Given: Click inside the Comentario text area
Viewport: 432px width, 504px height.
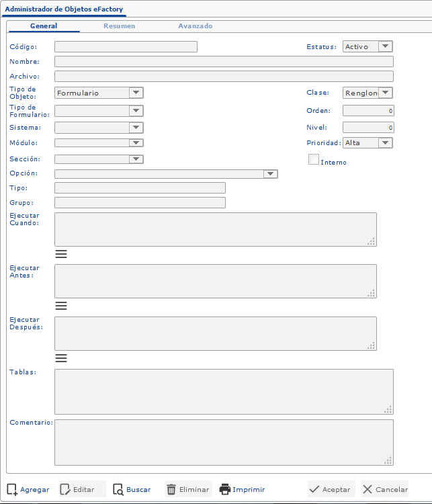Looking at the screenshot, I should point(224,443).
